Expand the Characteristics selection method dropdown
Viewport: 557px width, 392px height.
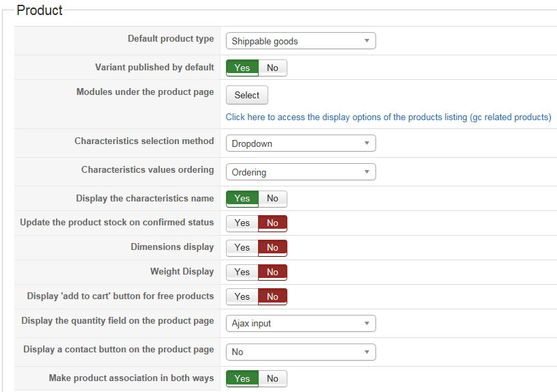pyautogui.click(x=300, y=143)
